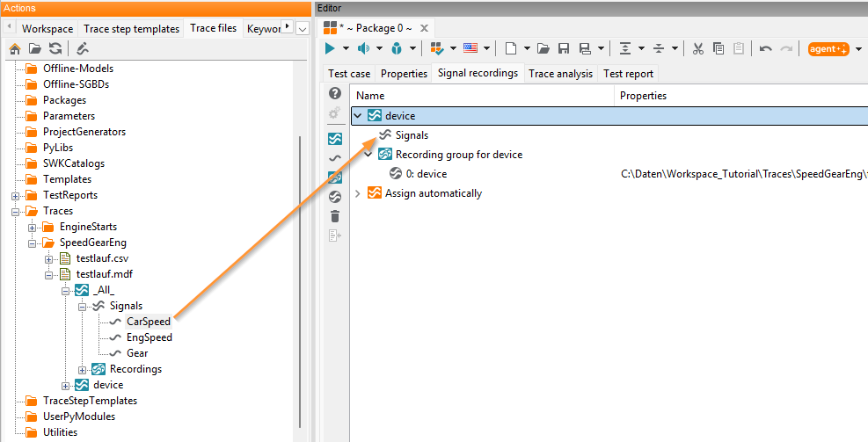Click the undo arrow icon
This screenshot has width=868, height=442.
(x=766, y=48)
